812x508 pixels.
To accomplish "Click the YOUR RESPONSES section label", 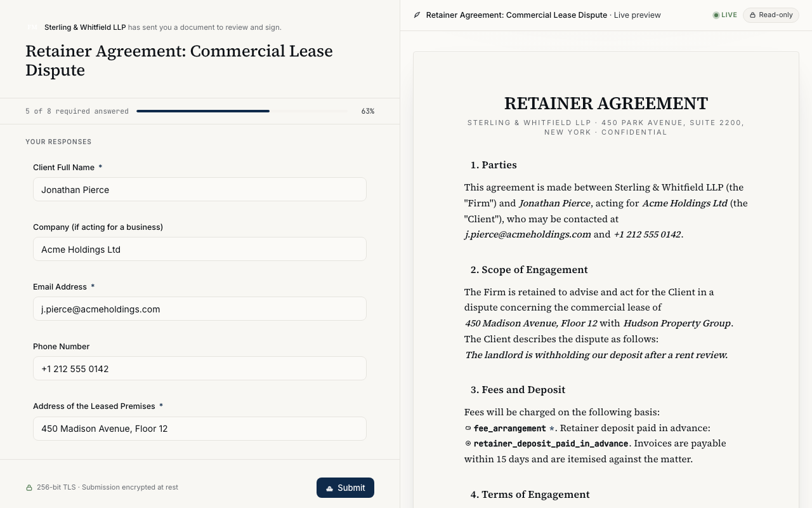I will point(58,142).
